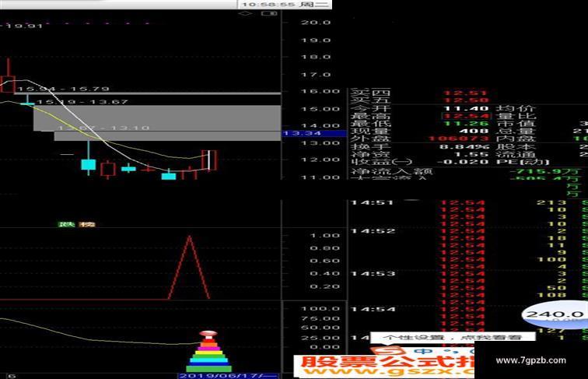Click the 15.94 - 15.79 gap label
This screenshot has width=588, height=379.
point(63,89)
